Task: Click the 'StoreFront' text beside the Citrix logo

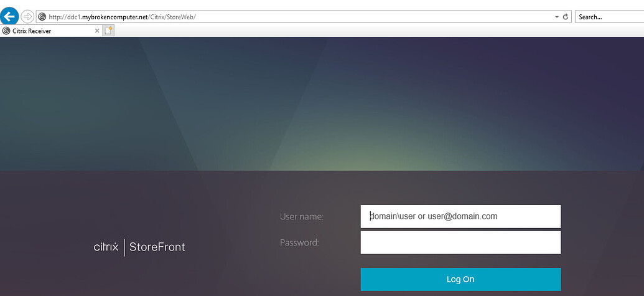Action: click(x=157, y=247)
